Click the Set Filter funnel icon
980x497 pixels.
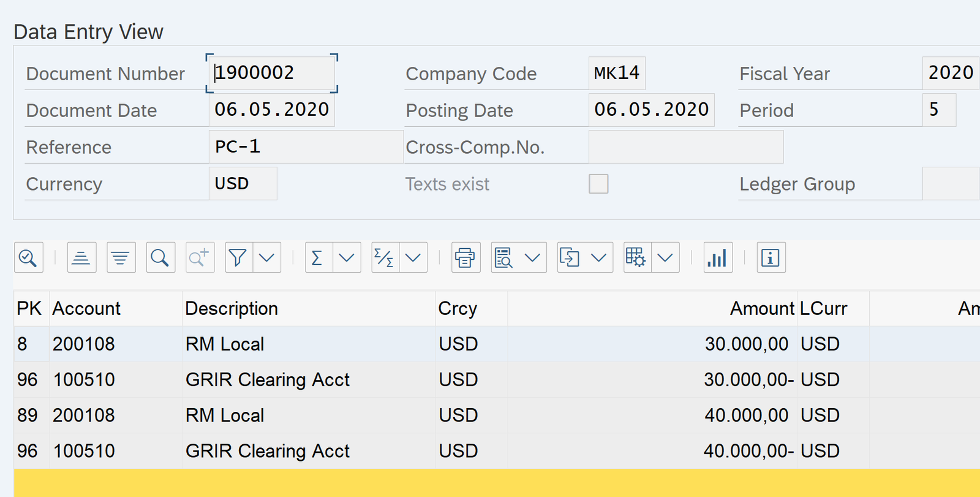coord(238,258)
